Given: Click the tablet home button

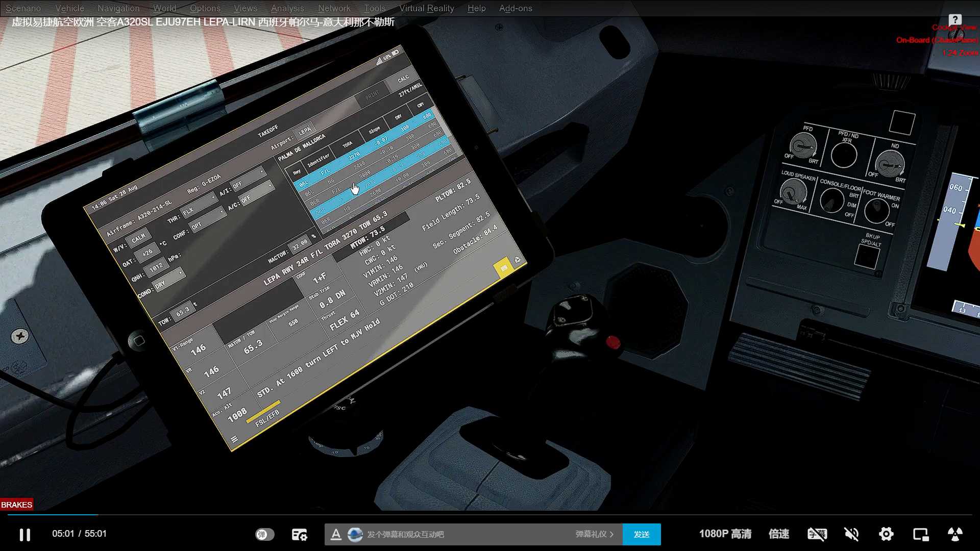Looking at the screenshot, I should pyautogui.click(x=138, y=341).
